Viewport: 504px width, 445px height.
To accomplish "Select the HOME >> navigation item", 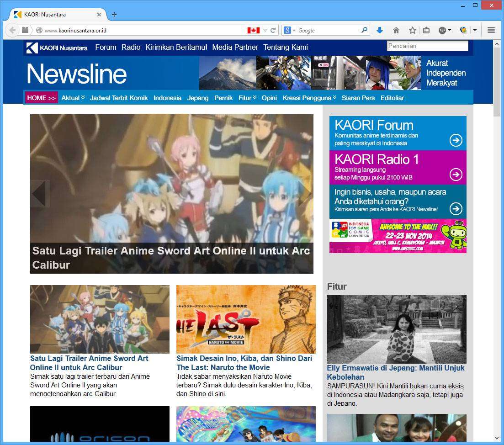I will click(42, 98).
